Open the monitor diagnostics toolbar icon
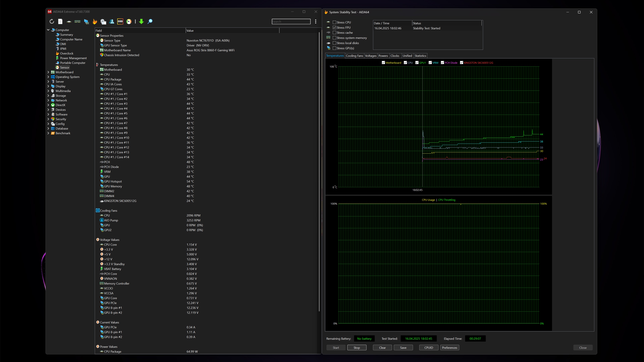This screenshot has width=644, height=362. click(x=86, y=21)
